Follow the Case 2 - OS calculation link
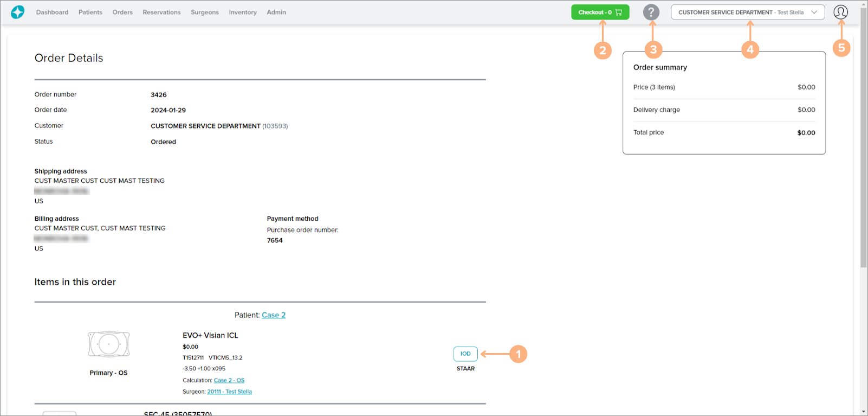This screenshot has width=868, height=416. tap(229, 381)
